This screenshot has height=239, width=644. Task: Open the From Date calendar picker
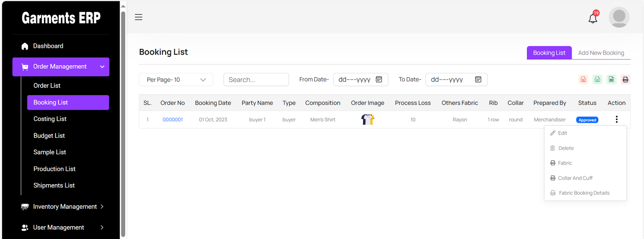[379, 79]
